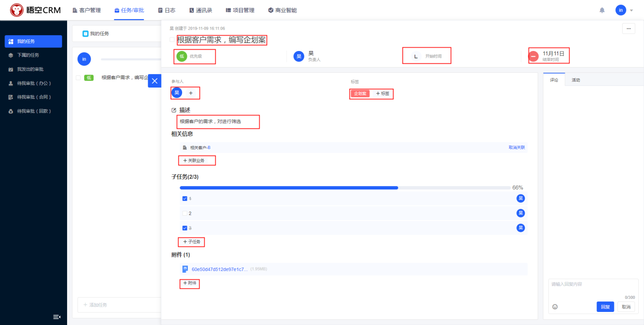Click the plus icon to add participant
Screen dimensions: 644x325
tap(191, 93)
